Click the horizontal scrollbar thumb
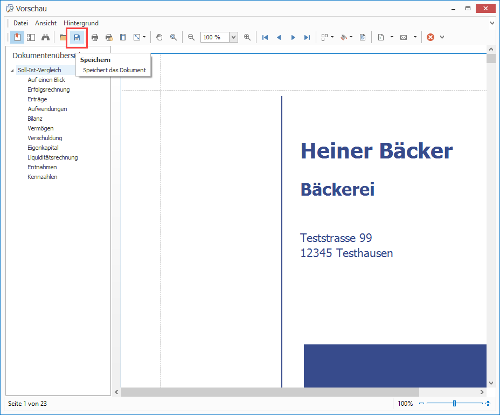The image size is (500, 415). pos(270,392)
